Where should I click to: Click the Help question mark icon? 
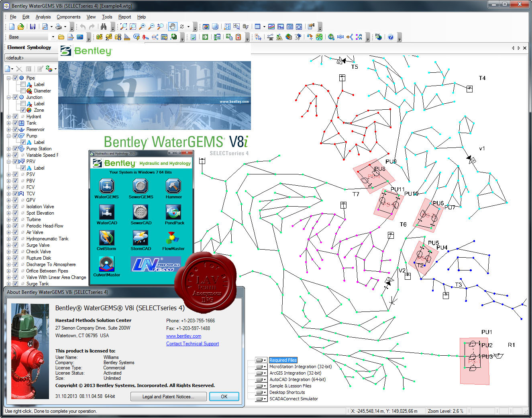click(391, 37)
